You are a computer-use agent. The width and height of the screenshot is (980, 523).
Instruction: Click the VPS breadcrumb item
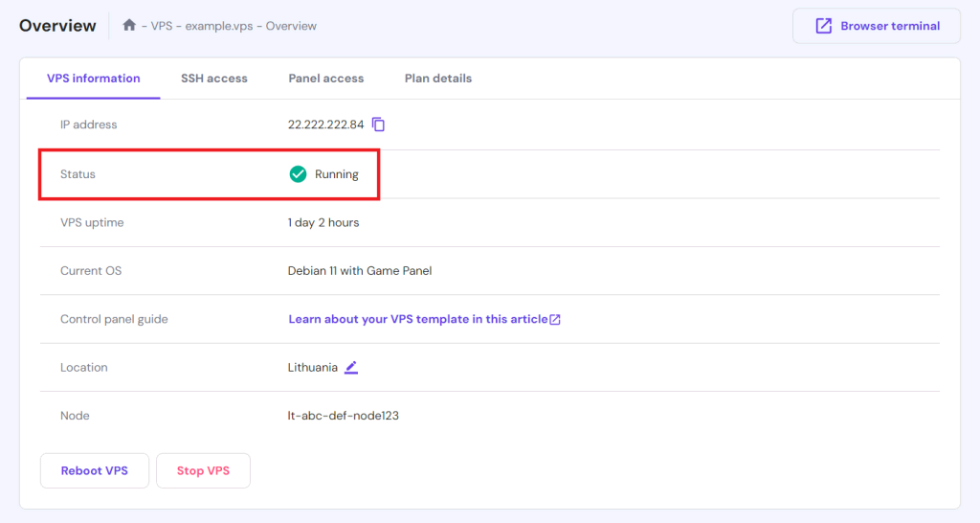[161, 26]
